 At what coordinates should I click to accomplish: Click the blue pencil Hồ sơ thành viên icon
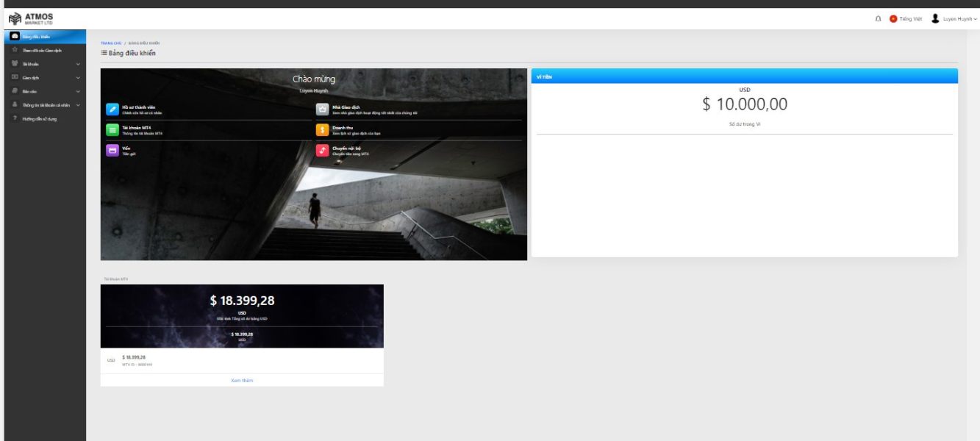pyautogui.click(x=112, y=110)
